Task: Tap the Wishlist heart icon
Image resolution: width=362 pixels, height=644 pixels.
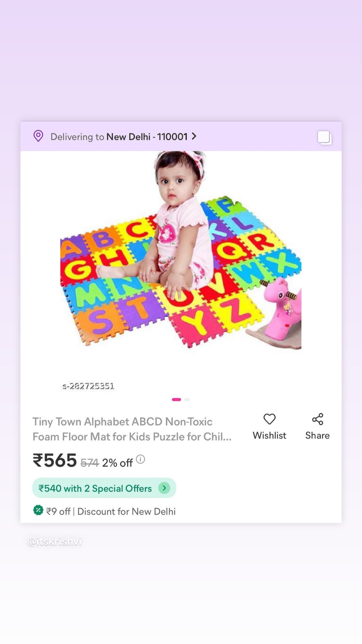Action: click(269, 419)
